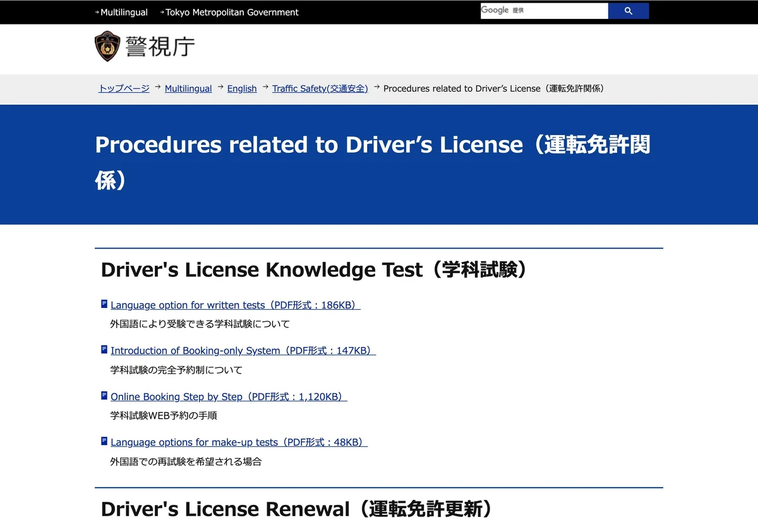Click text 外国語での再試験を希望される場合
Viewport: 758px width, 532px height.
click(186, 461)
